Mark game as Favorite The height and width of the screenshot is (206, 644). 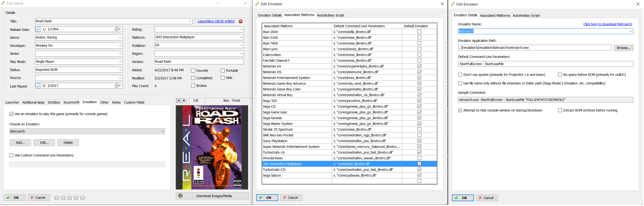point(193,71)
